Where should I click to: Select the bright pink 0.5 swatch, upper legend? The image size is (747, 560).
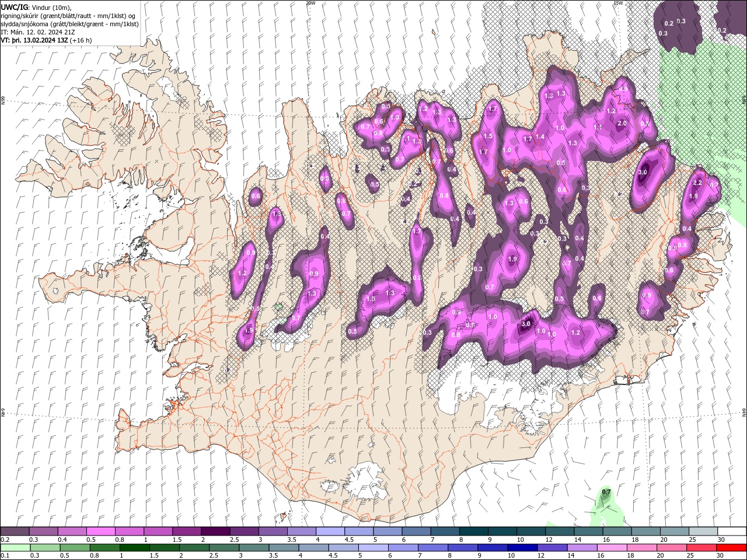[x=100, y=531]
